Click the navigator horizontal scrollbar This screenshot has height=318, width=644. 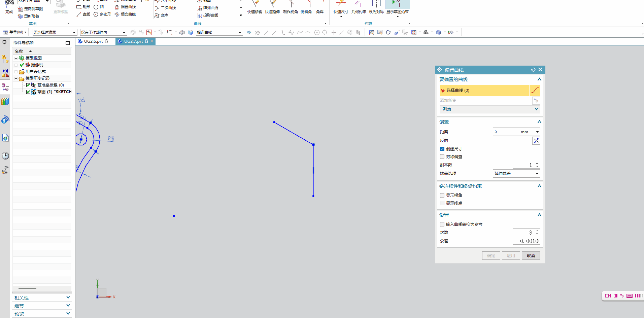27,288
